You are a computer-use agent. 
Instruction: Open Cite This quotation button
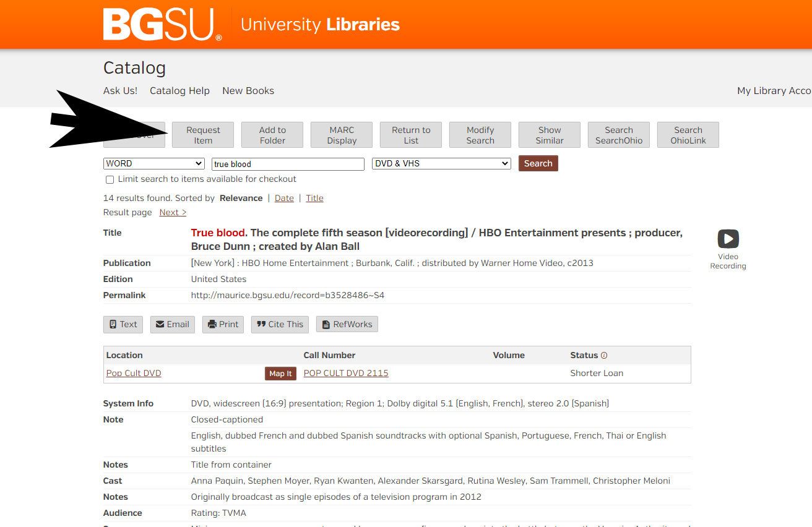[280, 324]
